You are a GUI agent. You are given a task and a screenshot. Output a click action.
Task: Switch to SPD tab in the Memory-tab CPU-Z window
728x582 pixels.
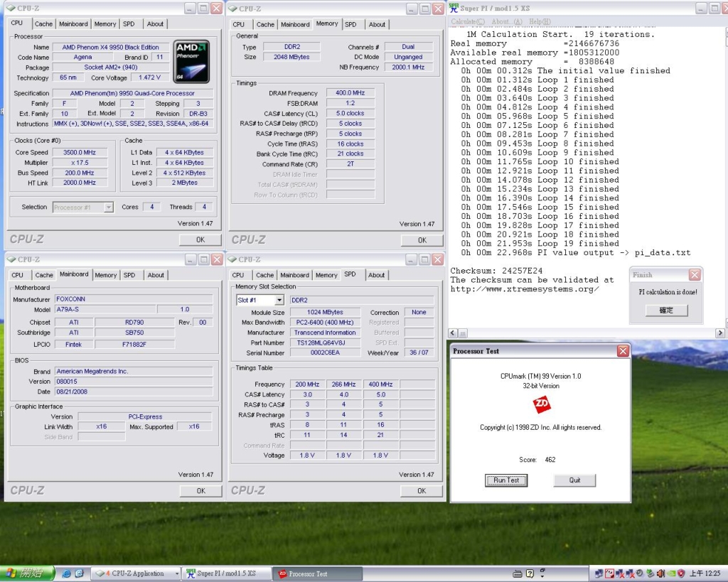(x=350, y=24)
